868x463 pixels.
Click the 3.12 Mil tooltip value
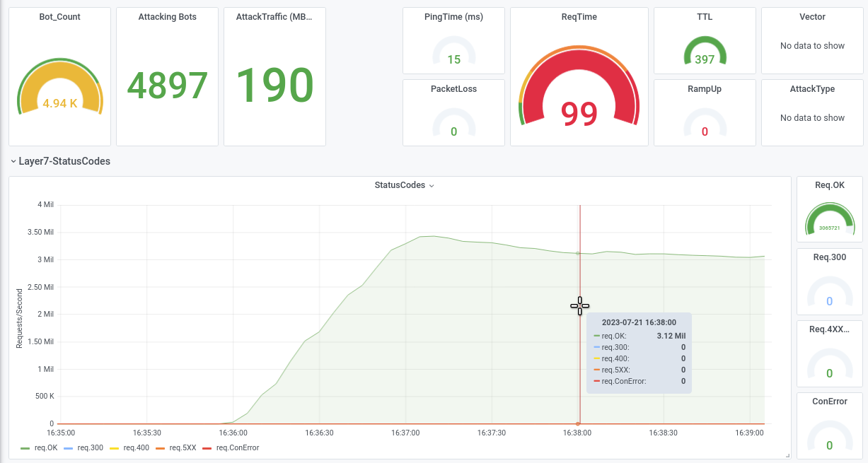pyautogui.click(x=671, y=336)
